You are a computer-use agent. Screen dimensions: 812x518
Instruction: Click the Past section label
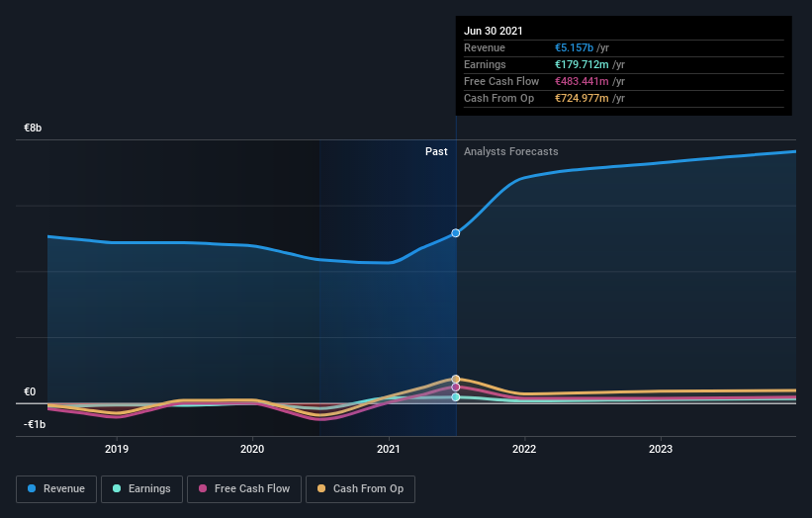436,151
